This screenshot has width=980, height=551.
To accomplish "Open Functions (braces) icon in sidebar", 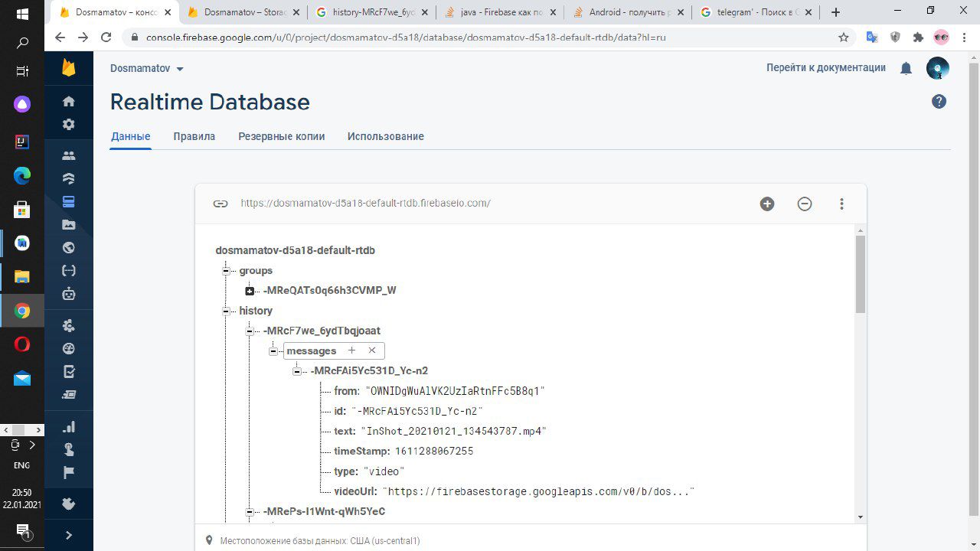I will point(69,270).
